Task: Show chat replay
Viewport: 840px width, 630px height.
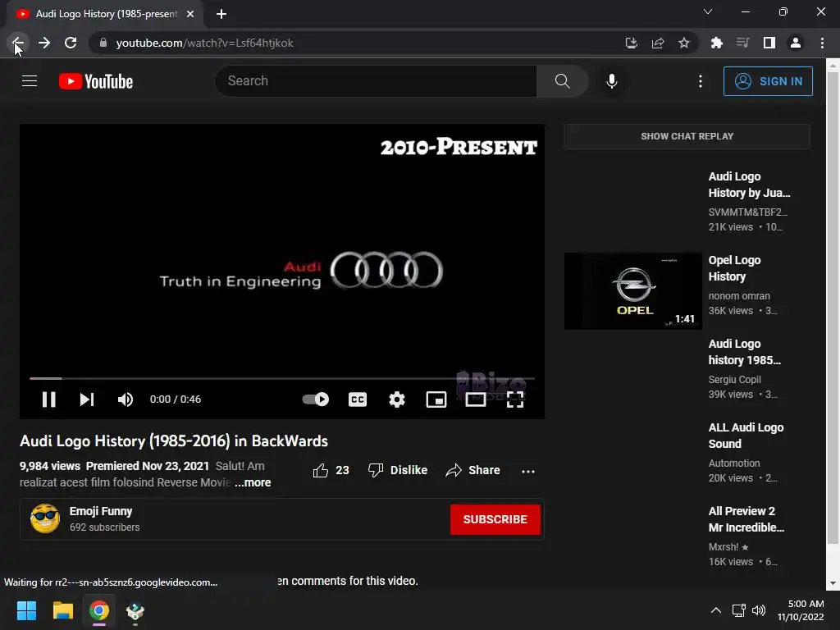Action: click(687, 136)
